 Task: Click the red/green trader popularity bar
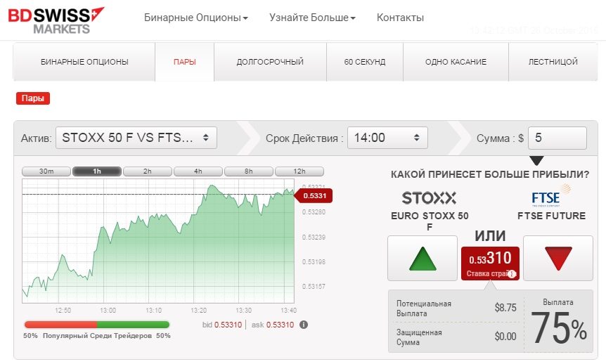point(96,325)
